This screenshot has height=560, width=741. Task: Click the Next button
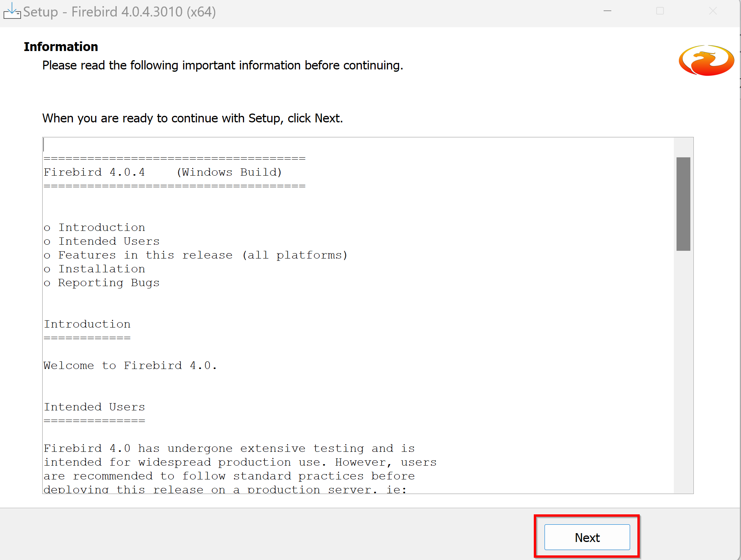[587, 537]
